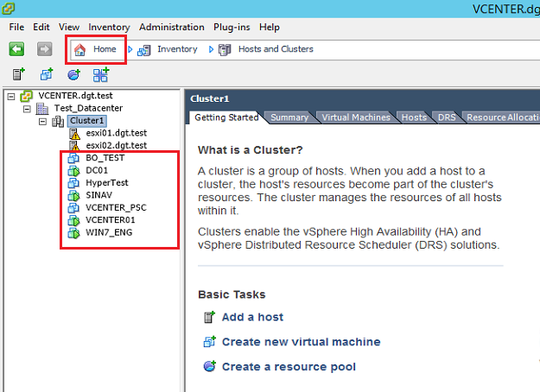Click the new resource pool toolbar icon
This screenshot has width=540, height=392.
tap(73, 74)
